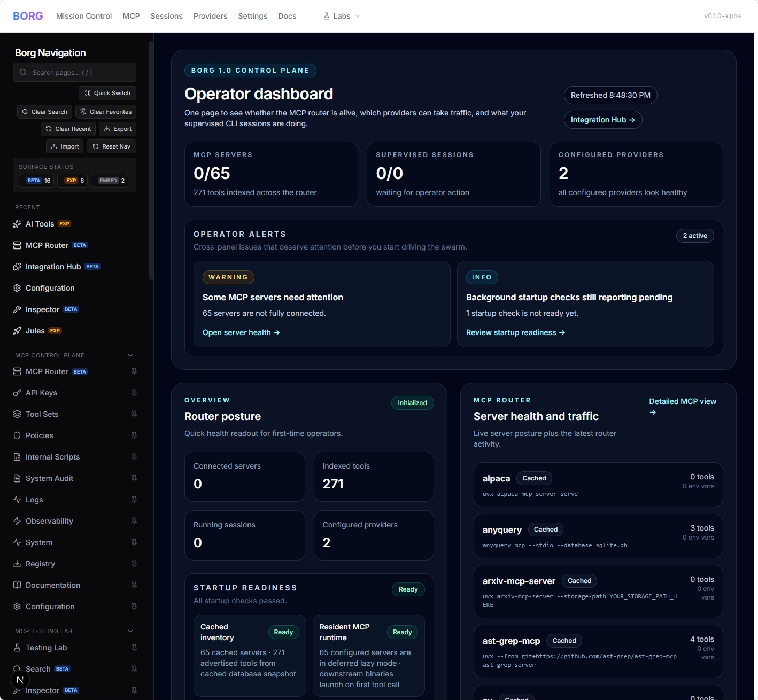Image resolution: width=758 pixels, height=700 pixels.
Task: Pin Testing Lab to favorites
Action: click(x=134, y=648)
